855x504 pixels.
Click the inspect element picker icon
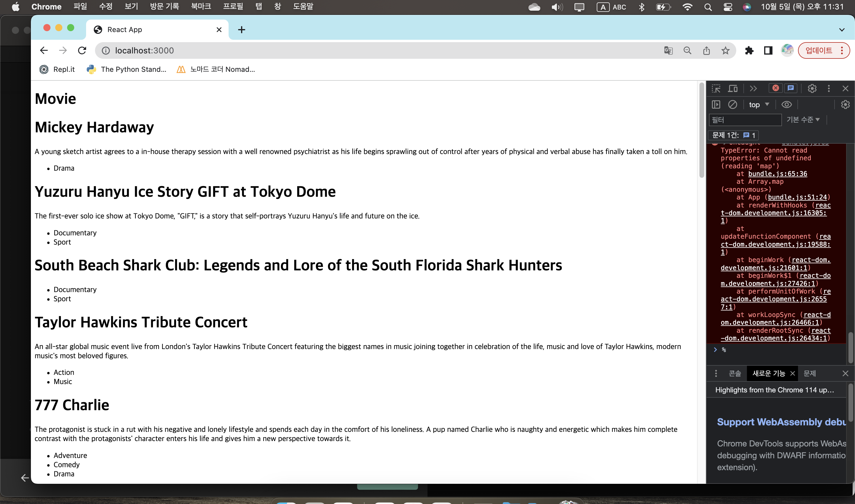pyautogui.click(x=716, y=89)
